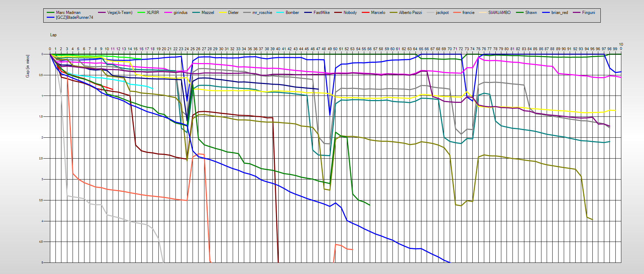Select the Finguni legend entry
The image size is (644, 274).
[589, 13]
